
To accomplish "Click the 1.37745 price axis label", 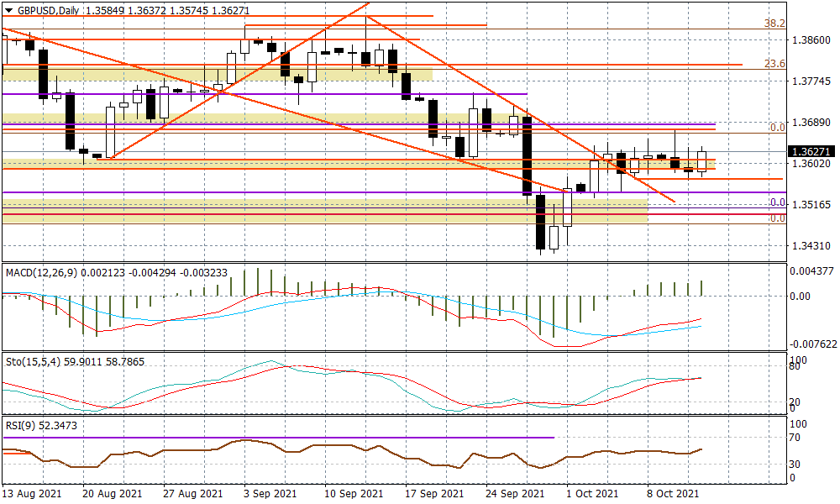I will [x=811, y=81].
